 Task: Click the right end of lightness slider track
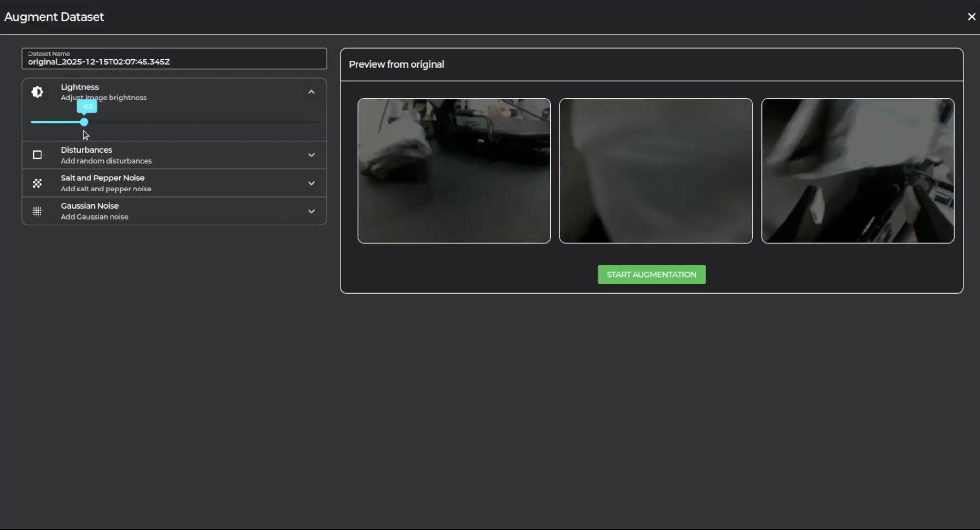pyautogui.click(x=317, y=122)
